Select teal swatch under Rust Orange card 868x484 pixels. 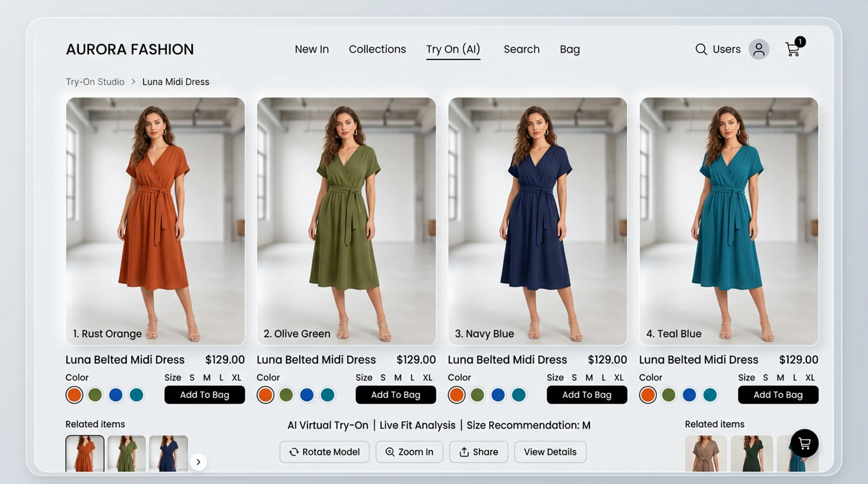click(137, 395)
